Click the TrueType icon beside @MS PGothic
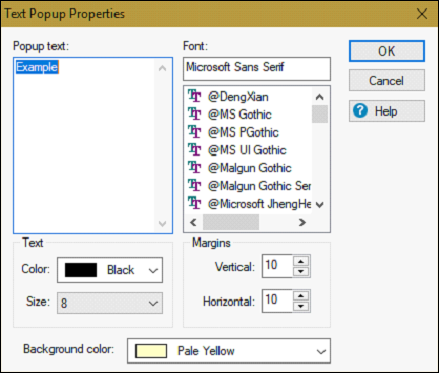 tap(194, 132)
